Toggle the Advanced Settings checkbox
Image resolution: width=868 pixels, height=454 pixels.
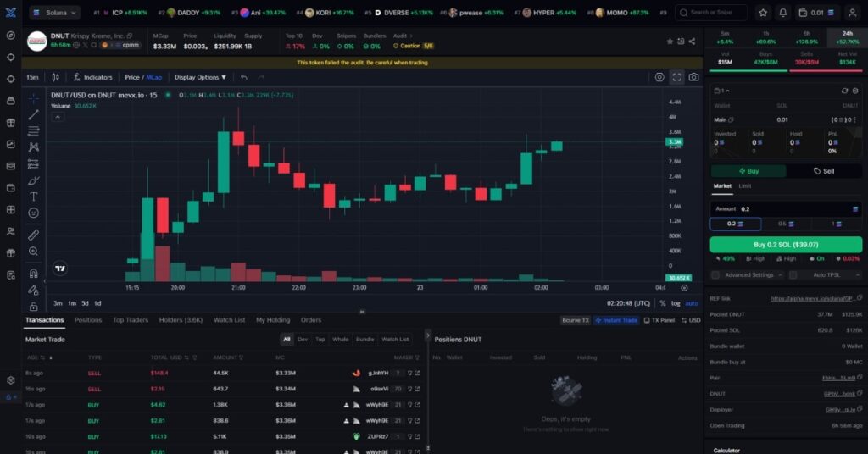click(x=715, y=274)
